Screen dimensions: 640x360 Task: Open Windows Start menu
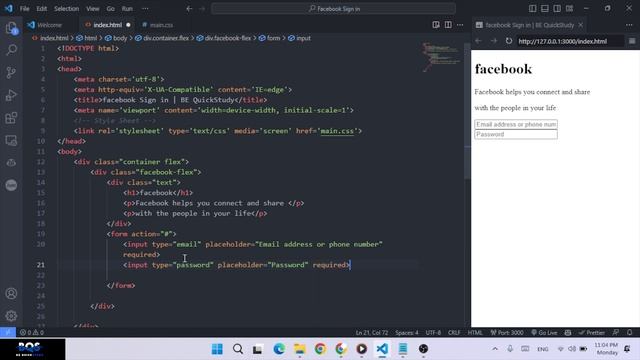coord(217,349)
